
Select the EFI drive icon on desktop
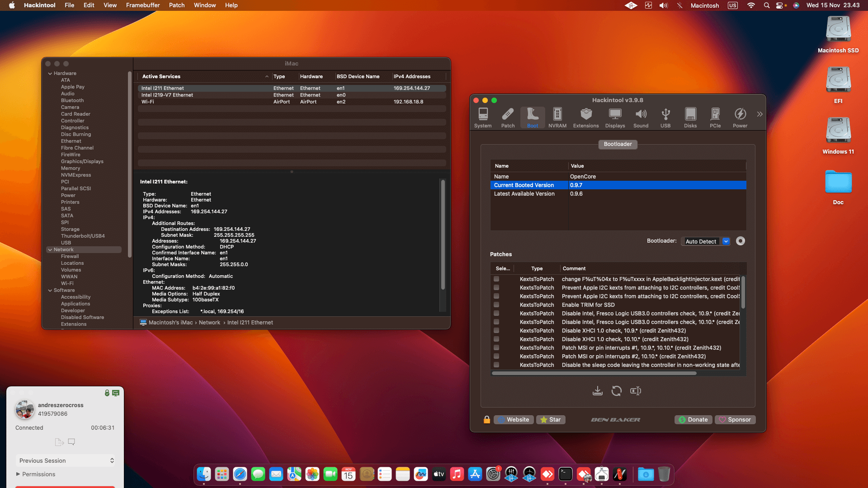(838, 85)
